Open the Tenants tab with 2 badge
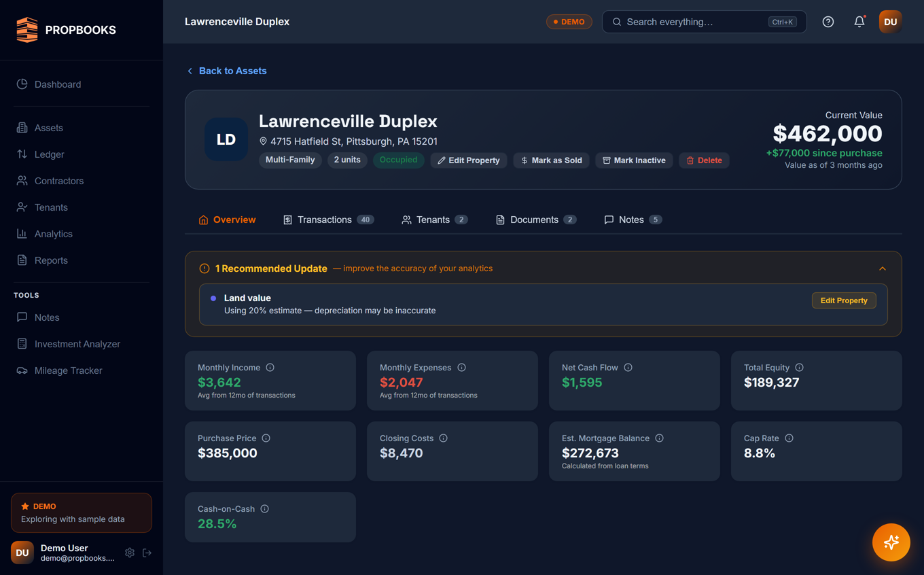The image size is (924, 575). (434, 220)
